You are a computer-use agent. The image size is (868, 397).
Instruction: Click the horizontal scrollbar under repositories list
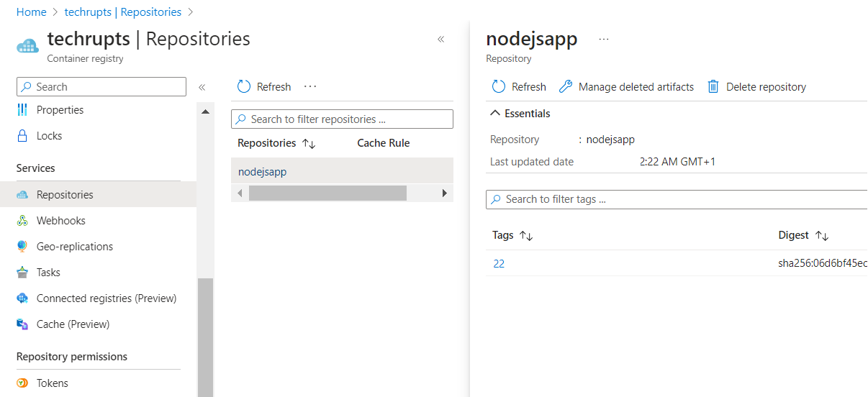327,193
